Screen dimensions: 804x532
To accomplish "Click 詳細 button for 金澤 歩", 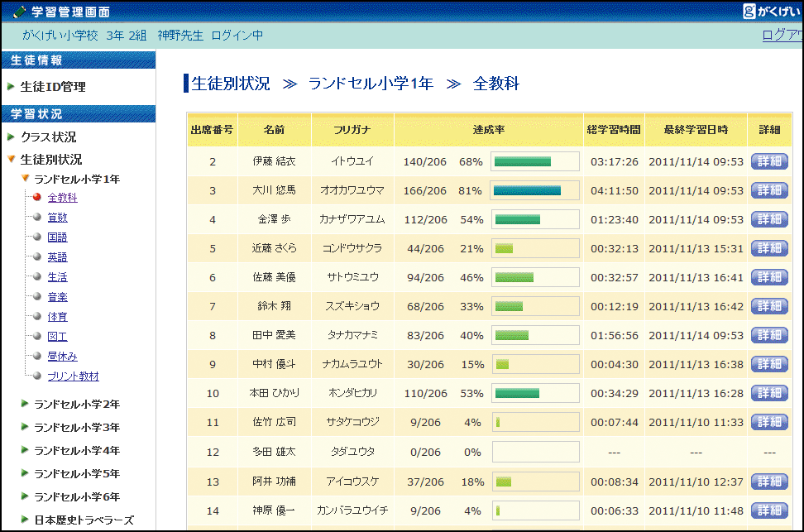I will (x=769, y=219).
